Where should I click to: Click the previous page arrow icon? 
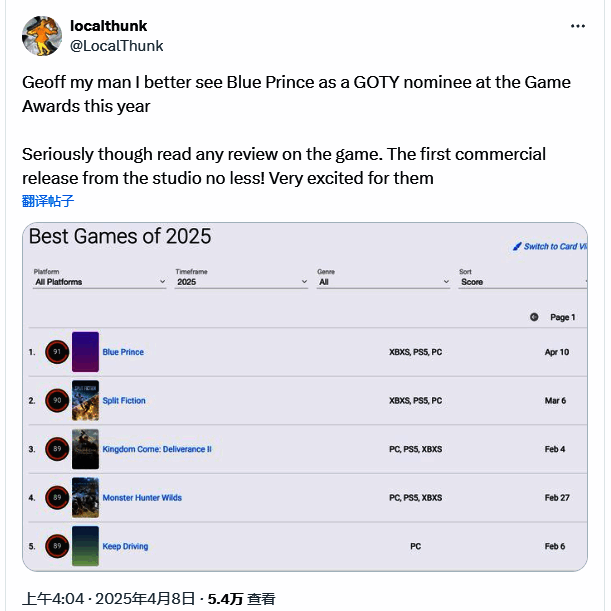coord(534,317)
